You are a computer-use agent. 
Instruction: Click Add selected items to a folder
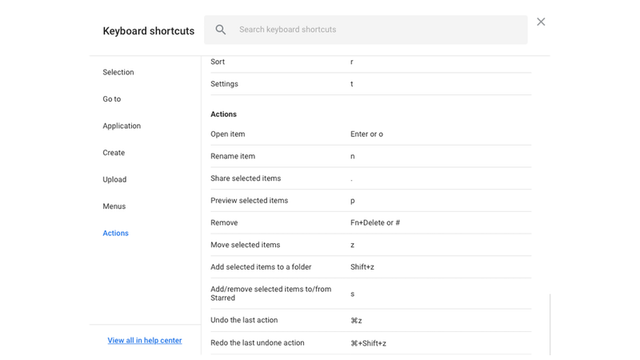(261, 267)
